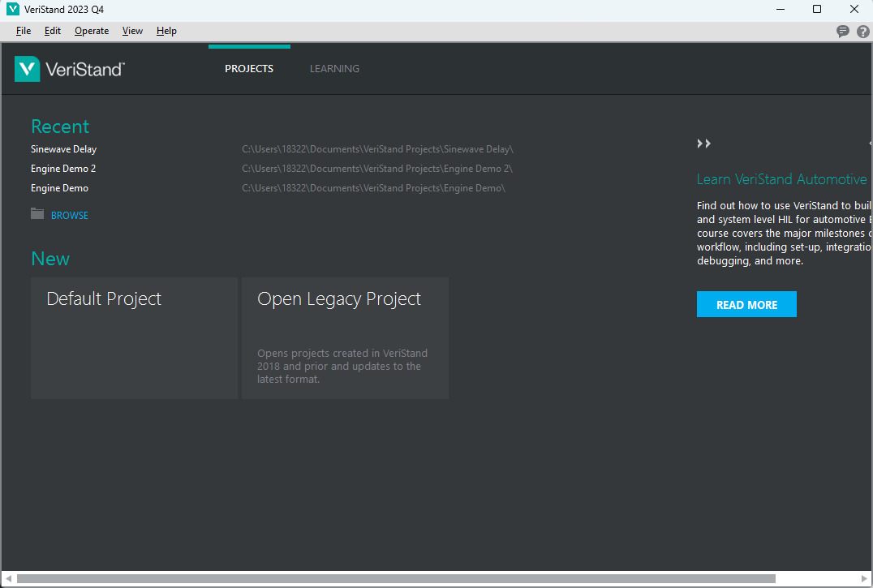873x588 pixels.
Task: Minimize the VeriStand window
Action: [x=781, y=10]
